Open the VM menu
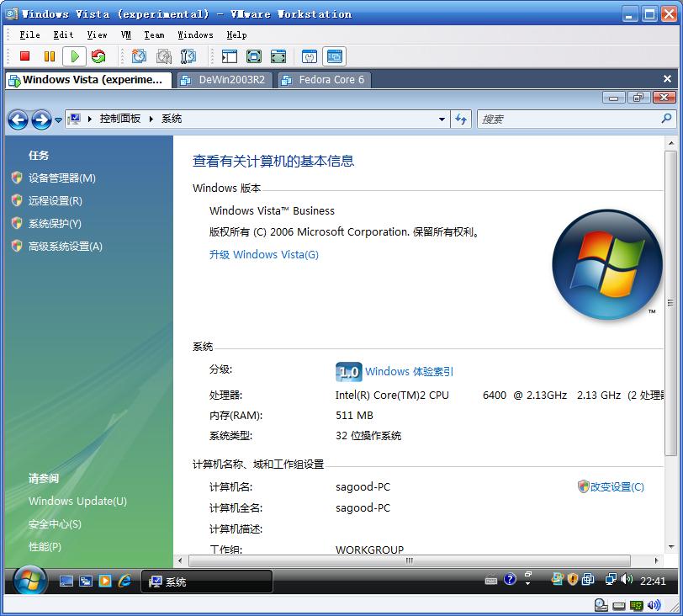The width and height of the screenshot is (683, 616). point(126,35)
